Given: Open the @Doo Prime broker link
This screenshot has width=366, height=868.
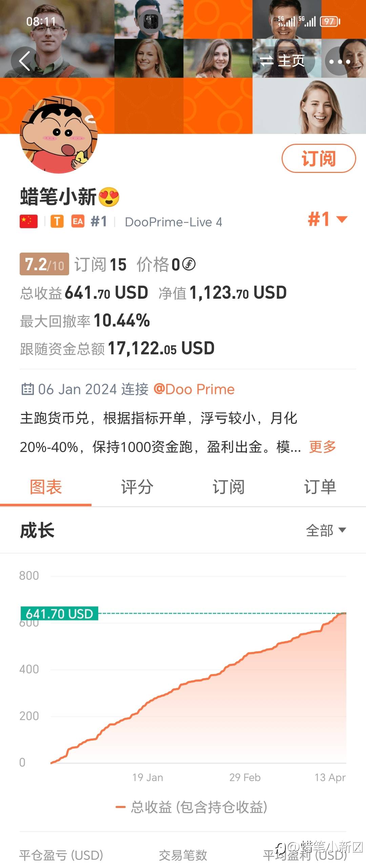Looking at the screenshot, I should pos(194,389).
